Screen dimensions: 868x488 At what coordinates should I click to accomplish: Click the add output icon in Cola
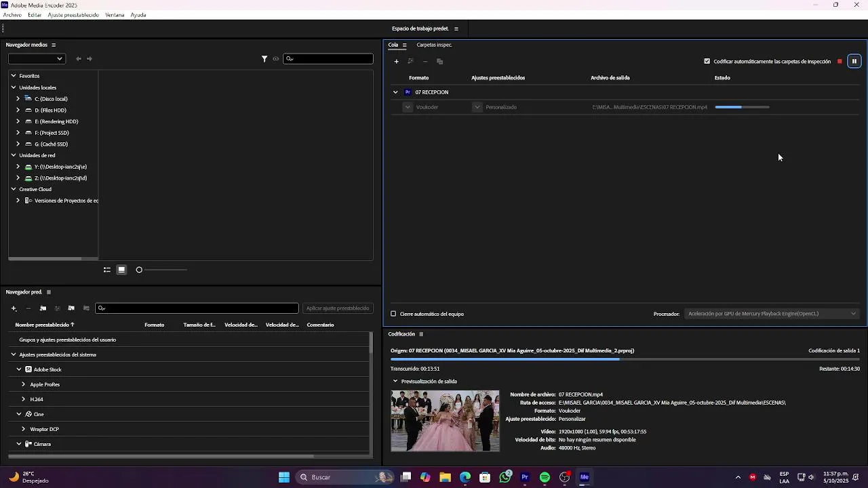pyautogui.click(x=411, y=62)
